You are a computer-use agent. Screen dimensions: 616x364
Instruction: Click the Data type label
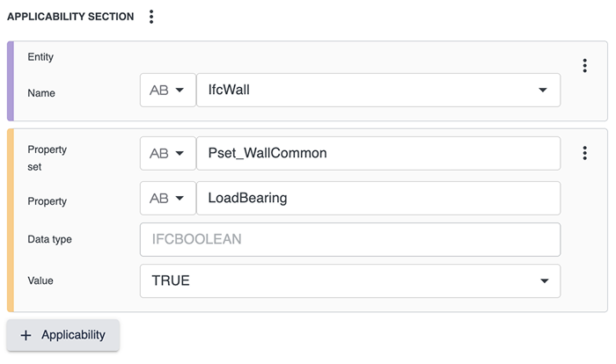[49, 239]
